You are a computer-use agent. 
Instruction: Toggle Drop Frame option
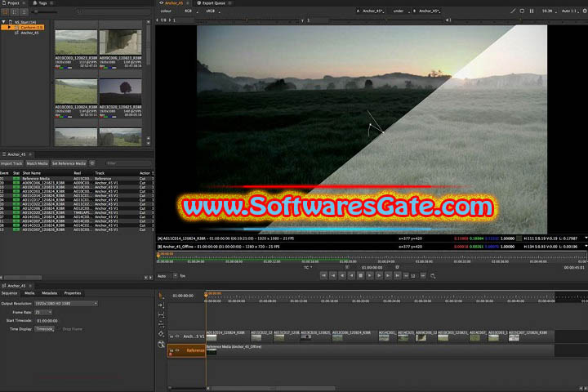click(72, 329)
